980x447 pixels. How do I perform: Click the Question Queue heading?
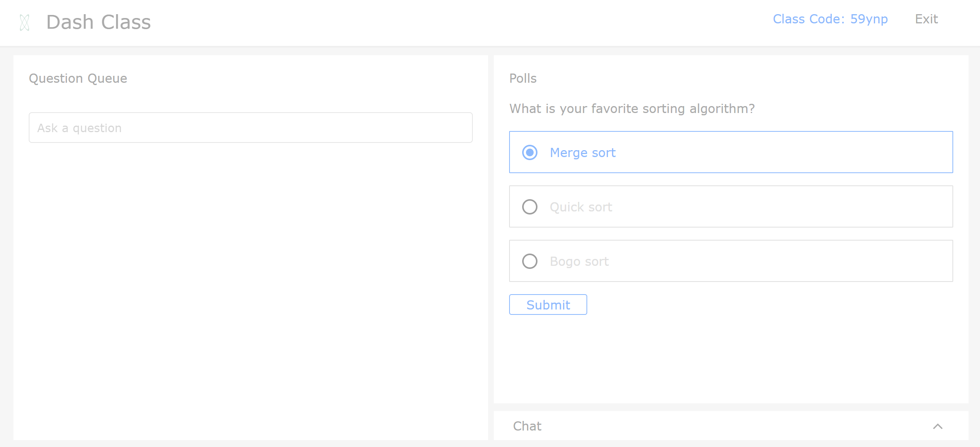(x=78, y=79)
